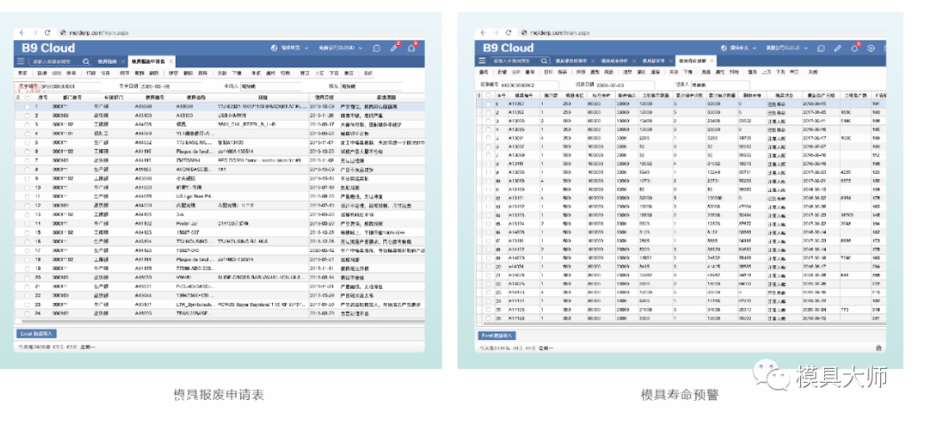
Task: Open the chat bubble icon in left window header
Action: (x=376, y=47)
